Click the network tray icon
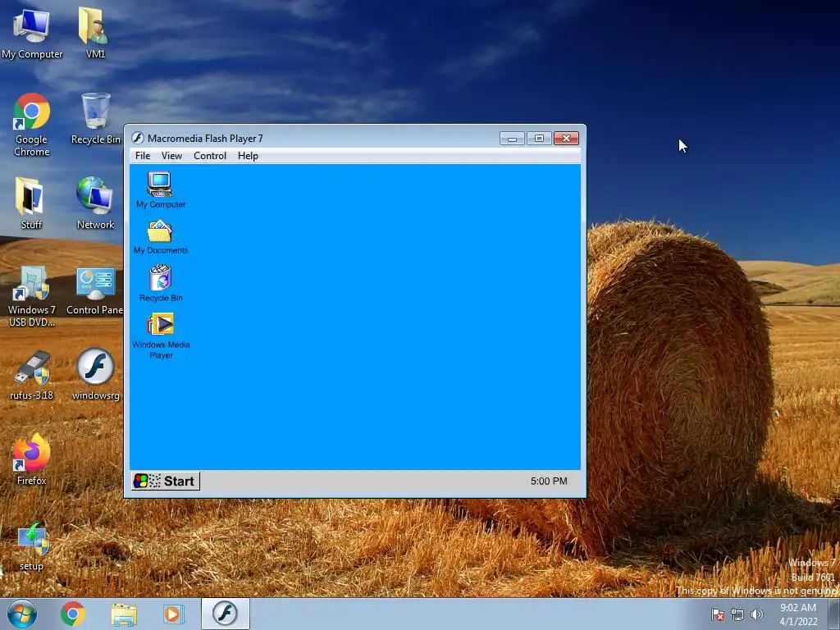Viewport: 840px width, 630px height. pyautogui.click(x=737, y=614)
